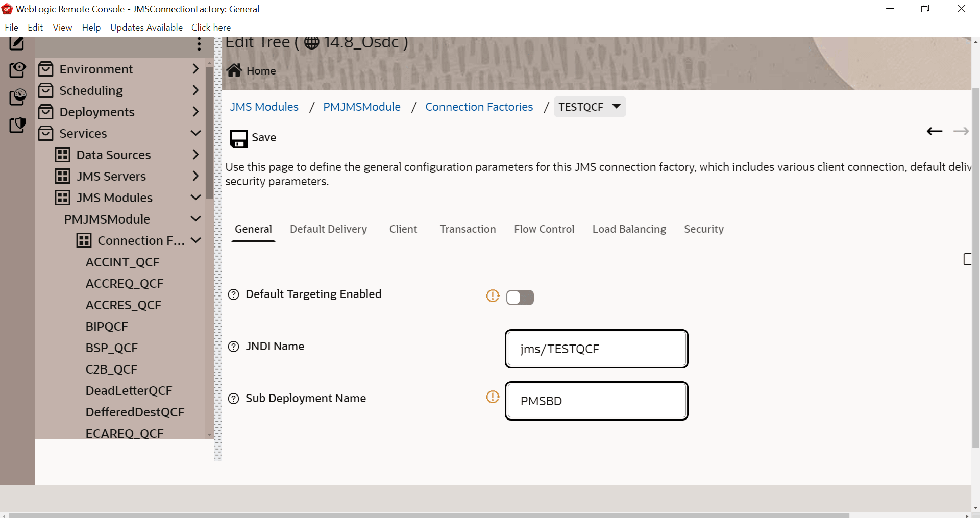
Task: Collapse the PMJMSModule node chevron
Action: (195, 218)
